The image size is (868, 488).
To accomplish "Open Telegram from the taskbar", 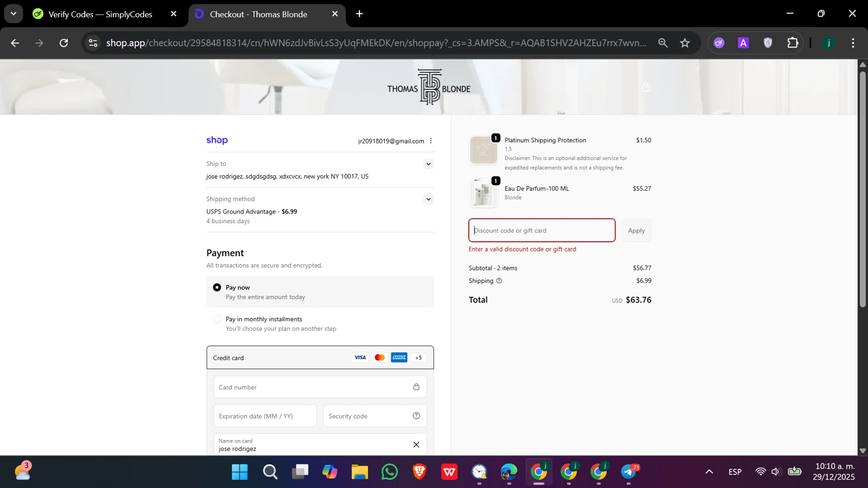I will (x=629, y=472).
